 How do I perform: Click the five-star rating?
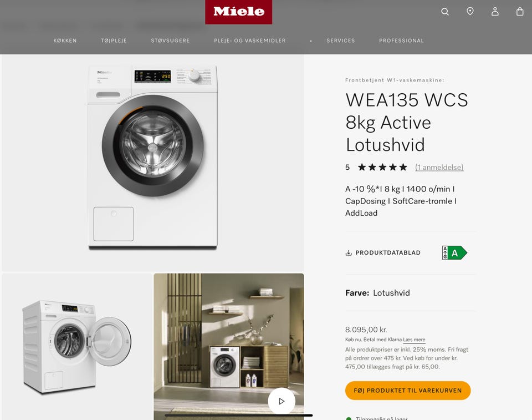[382, 167]
